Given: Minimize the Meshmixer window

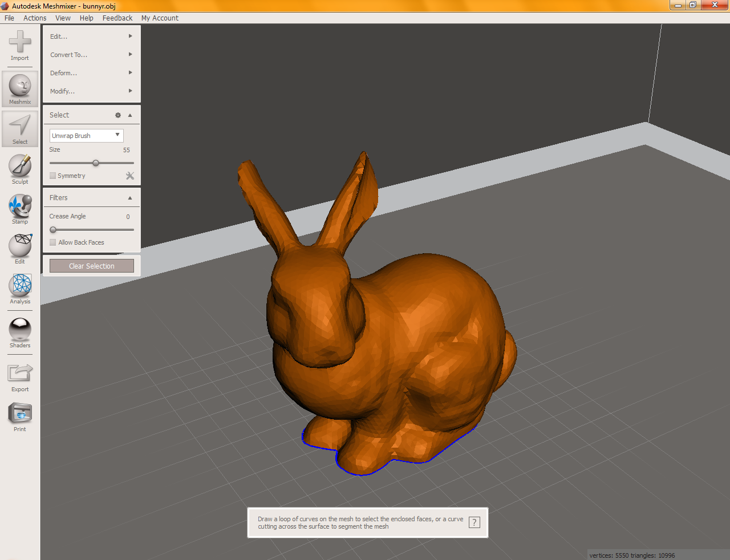Looking at the screenshot, I should (x=678, y=5).
